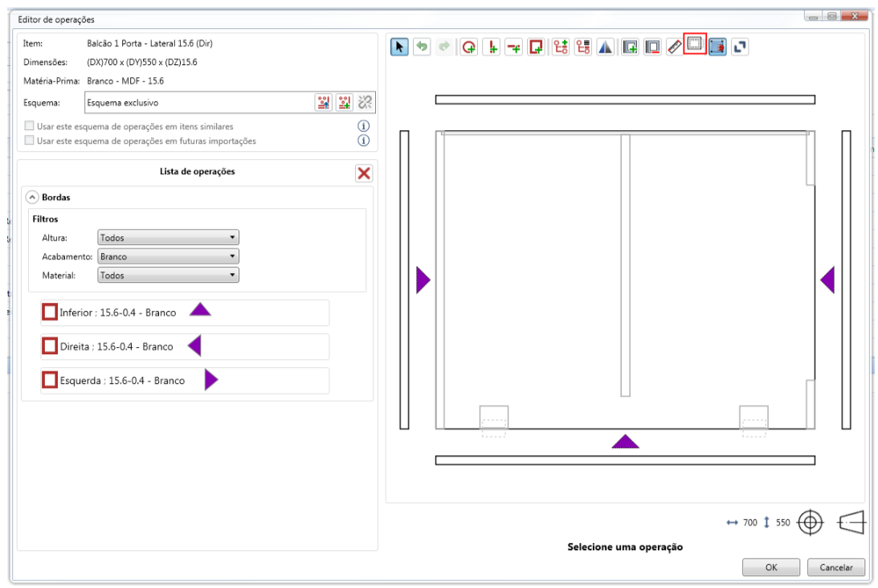Screen dimensions: 878x588
Task: Click the mirror triangle tool icon
Action: [x=606, y=47]
